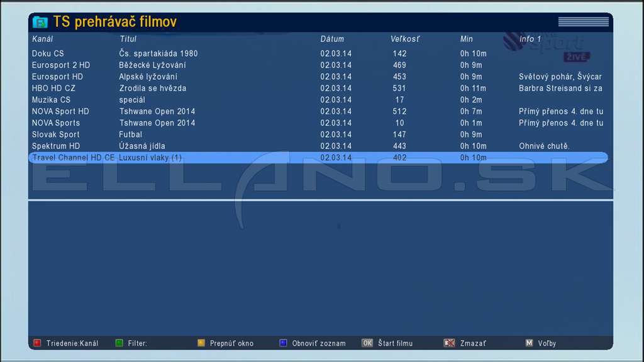Image resolution: width=644 pixels, height=362 pixels.
Task: Select the NOVA Sports channel entry
Action: (x=56, y=123)
